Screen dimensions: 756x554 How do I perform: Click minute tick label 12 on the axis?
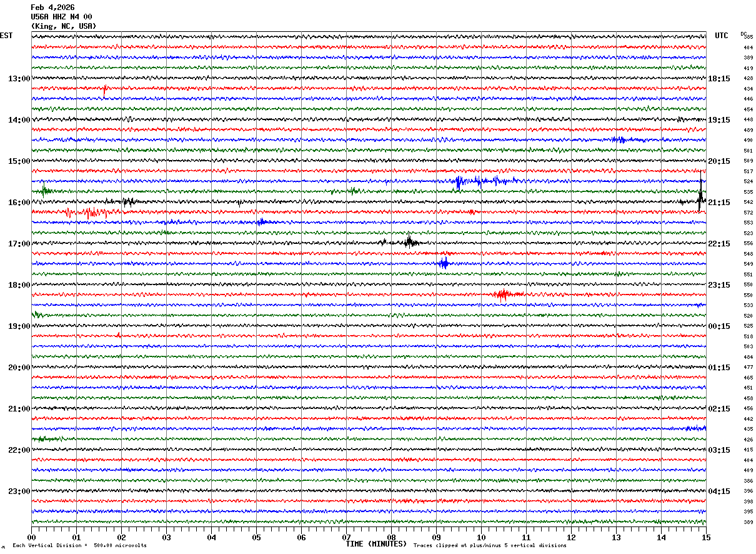click(x=571, y=537)
